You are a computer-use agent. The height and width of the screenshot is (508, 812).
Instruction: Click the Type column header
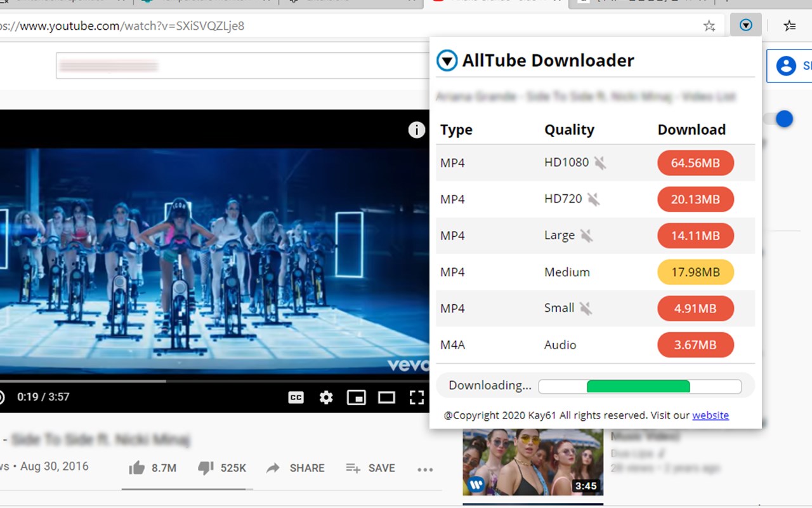(x=456, y=130)
